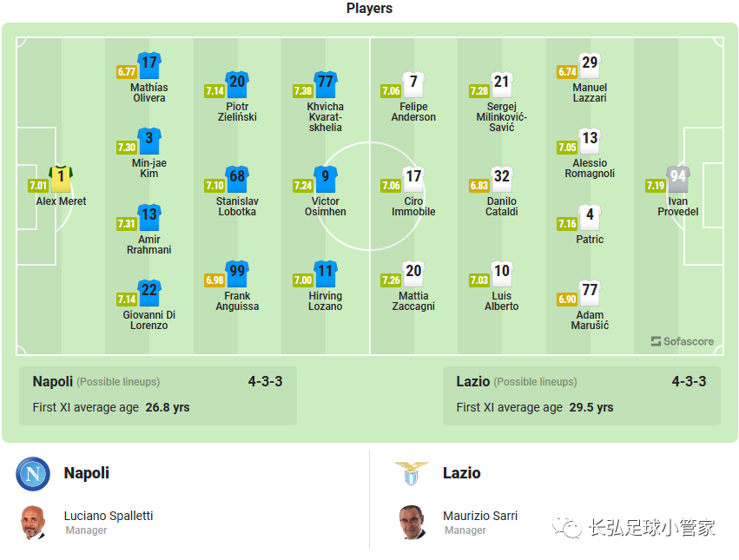739x560 pixels.
Task: Open Ciro Immobile's number 17 shirt
Action: click(413, 179)
